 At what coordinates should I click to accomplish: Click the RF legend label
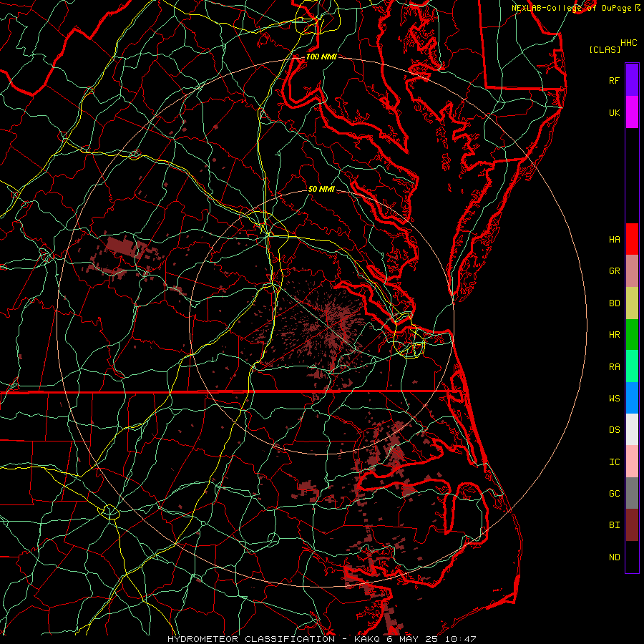tap(614, 80)
